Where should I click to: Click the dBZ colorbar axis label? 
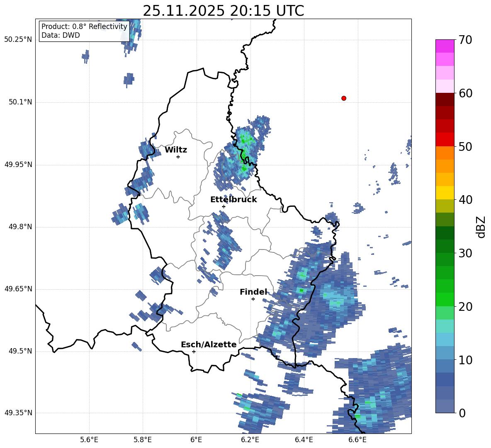point(481,227)
